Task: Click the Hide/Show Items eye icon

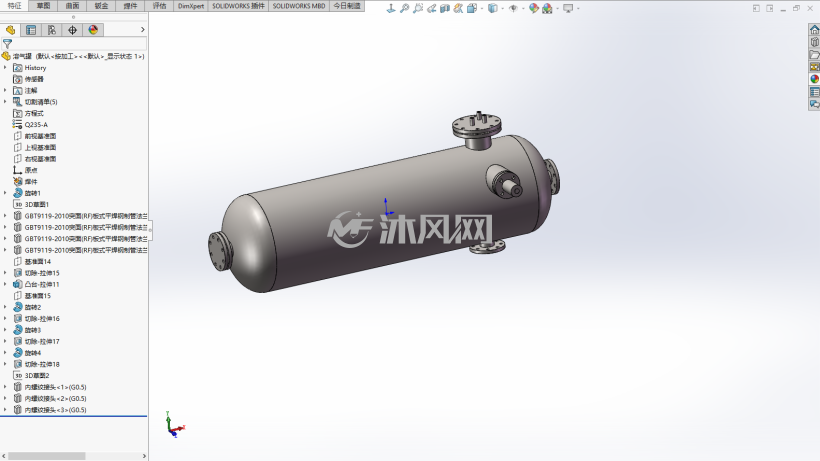Action: [513, 8]
